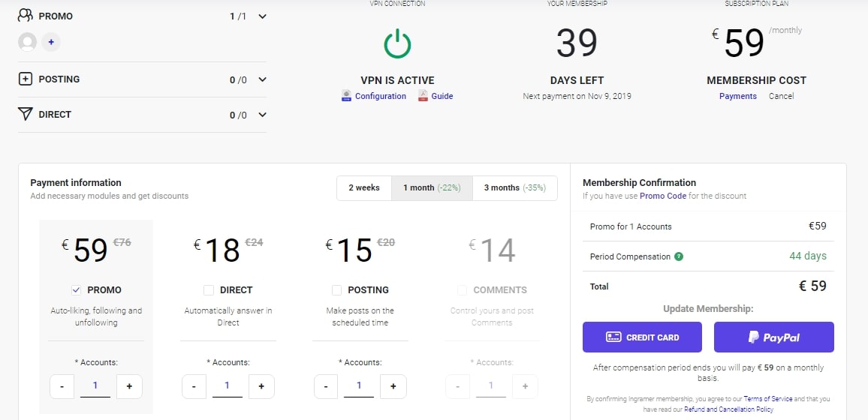
Task: Decrease Promo accounts with the minus button
Action: click(62, 386)
